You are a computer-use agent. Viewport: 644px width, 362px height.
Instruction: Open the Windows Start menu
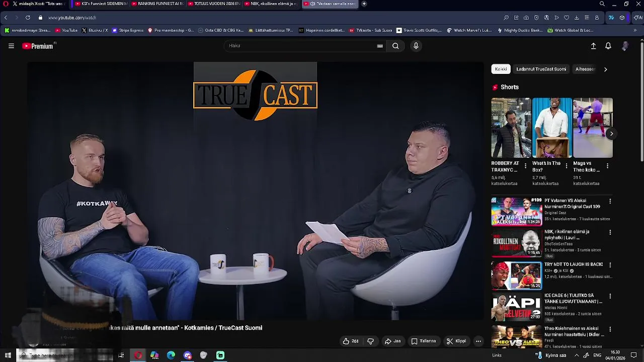click(8, 355)
